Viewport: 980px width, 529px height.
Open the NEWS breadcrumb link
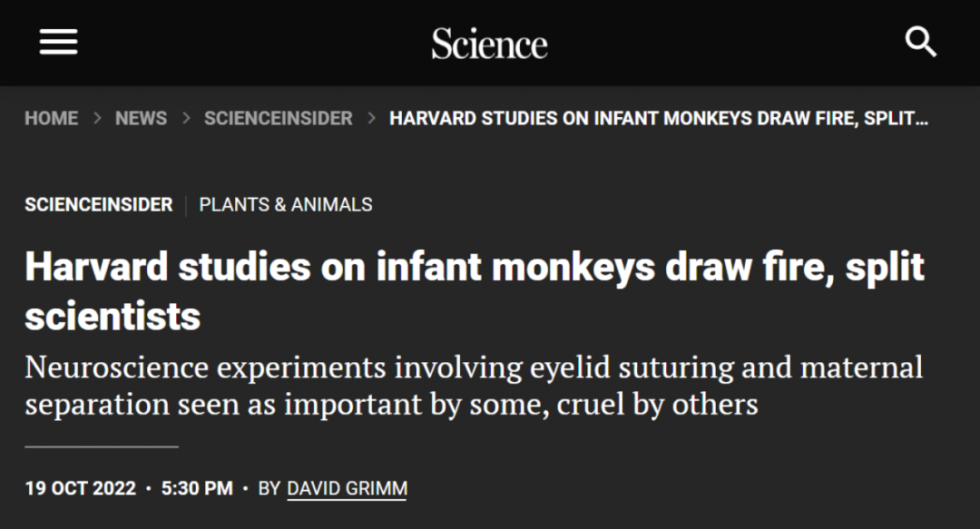142,118
